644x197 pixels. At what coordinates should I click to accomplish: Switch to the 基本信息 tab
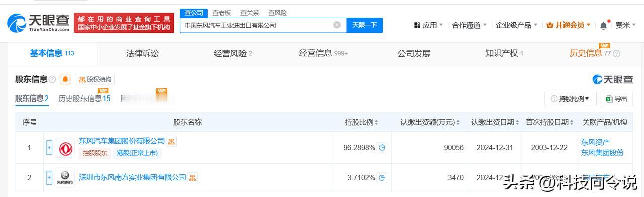[x=52, y=53]
